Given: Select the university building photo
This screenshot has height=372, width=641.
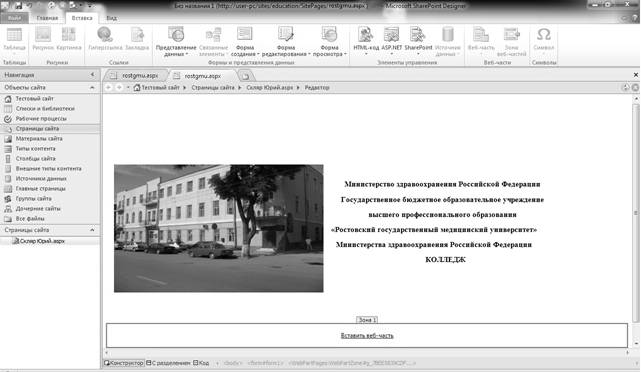Looking at the screenshot, I should tap(219, 228).
